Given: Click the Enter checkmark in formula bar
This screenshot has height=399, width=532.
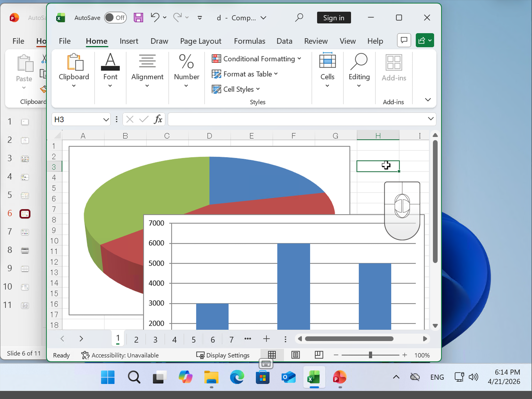Looking at the screenshot, I should [144, 119].
